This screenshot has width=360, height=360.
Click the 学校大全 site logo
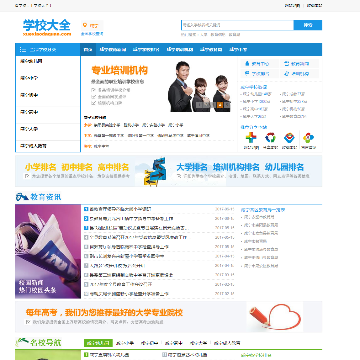pyautogui.click(x=47, y=27)
